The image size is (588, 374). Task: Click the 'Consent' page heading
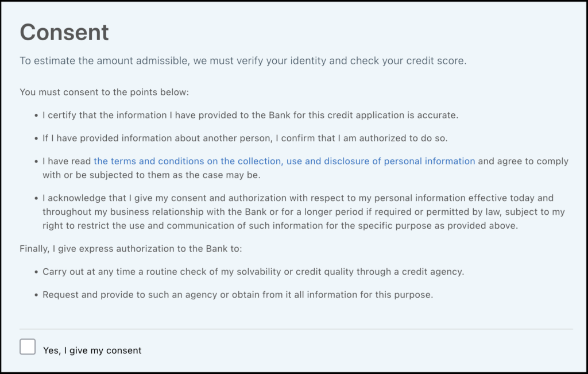[x=64, y=32]
